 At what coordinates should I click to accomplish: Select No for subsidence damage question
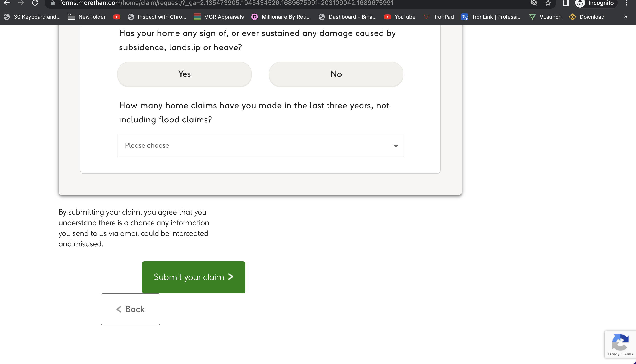(336, 74)
